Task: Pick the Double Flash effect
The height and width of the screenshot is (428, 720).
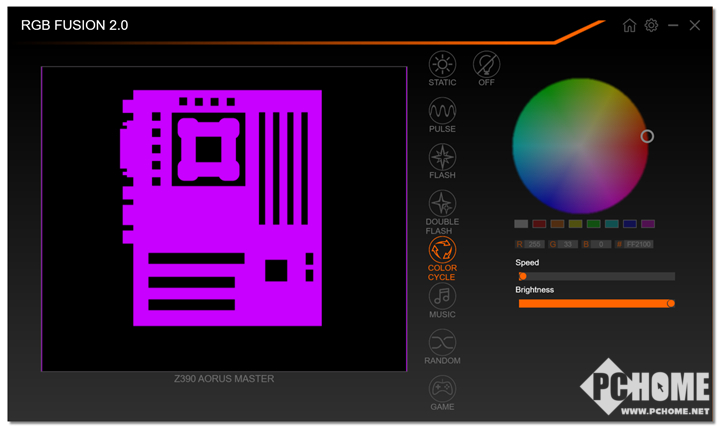Action: coord(442,204)
